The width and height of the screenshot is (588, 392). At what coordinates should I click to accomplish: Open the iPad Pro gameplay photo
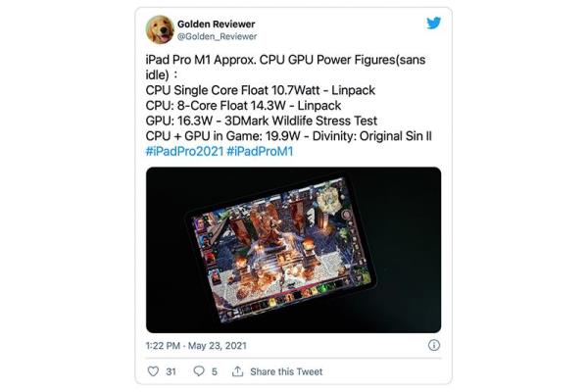[293, 250]
